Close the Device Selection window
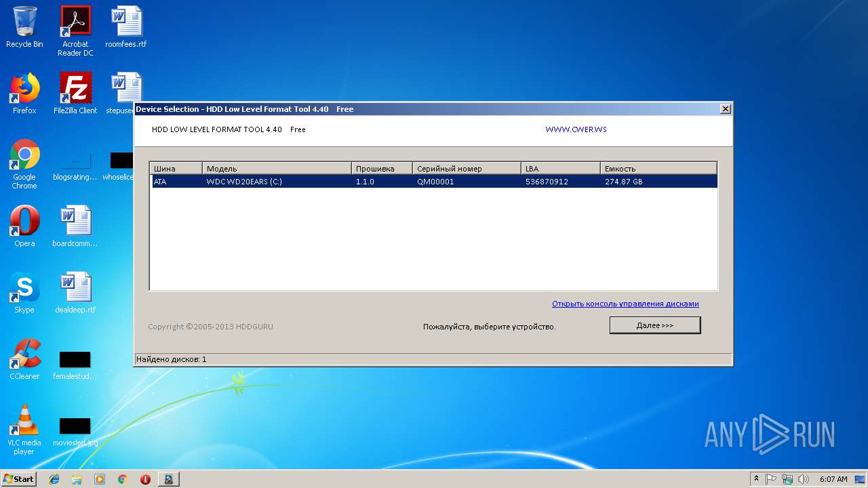 726,109
